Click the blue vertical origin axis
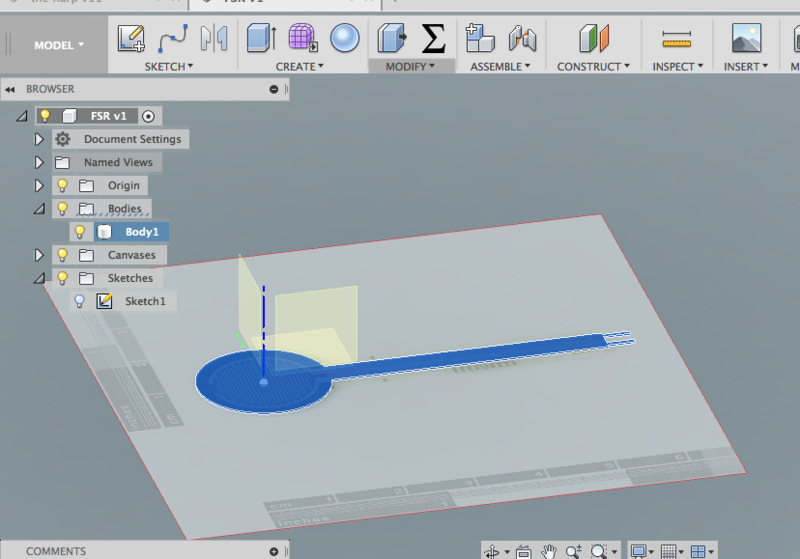Screen dimensions: 800x559 click(264, 332)
